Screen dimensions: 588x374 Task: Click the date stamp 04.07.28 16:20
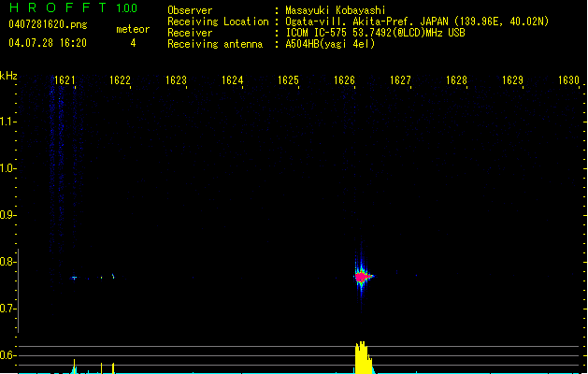pyautogui.click(x=48, y=43)
